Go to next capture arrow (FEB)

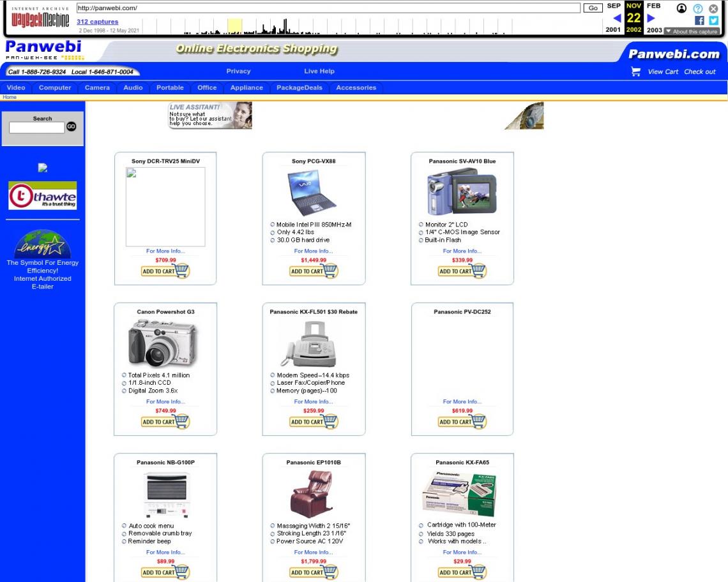click(651, 18)
